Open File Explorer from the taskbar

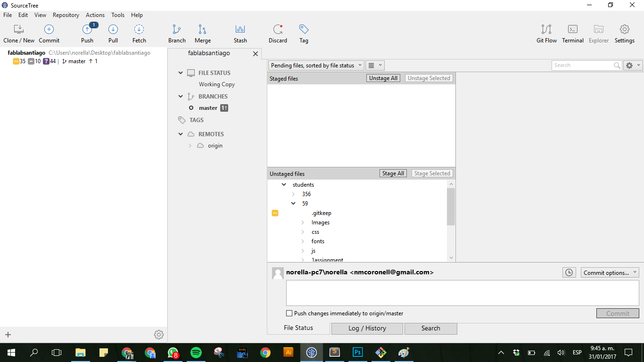[x=81, y=352]
